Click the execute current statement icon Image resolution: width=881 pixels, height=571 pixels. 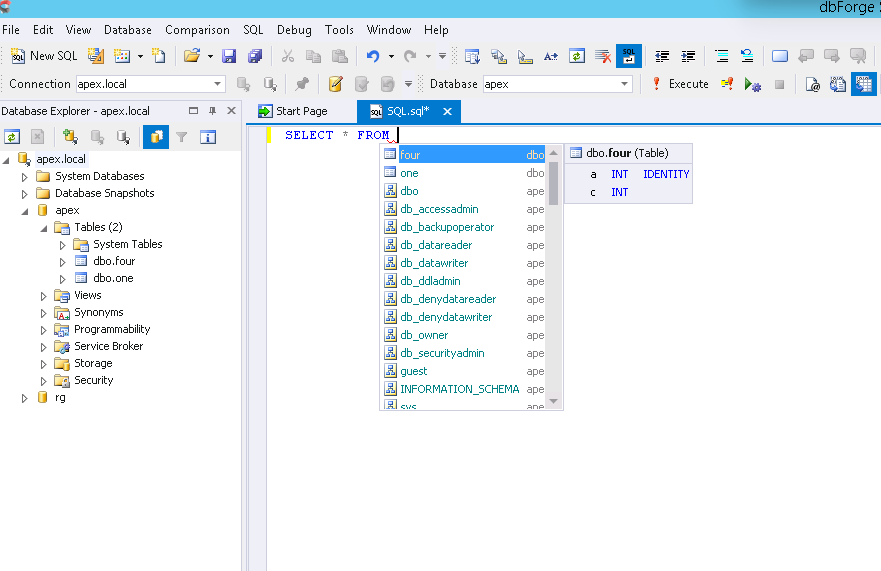pos(727,84)
